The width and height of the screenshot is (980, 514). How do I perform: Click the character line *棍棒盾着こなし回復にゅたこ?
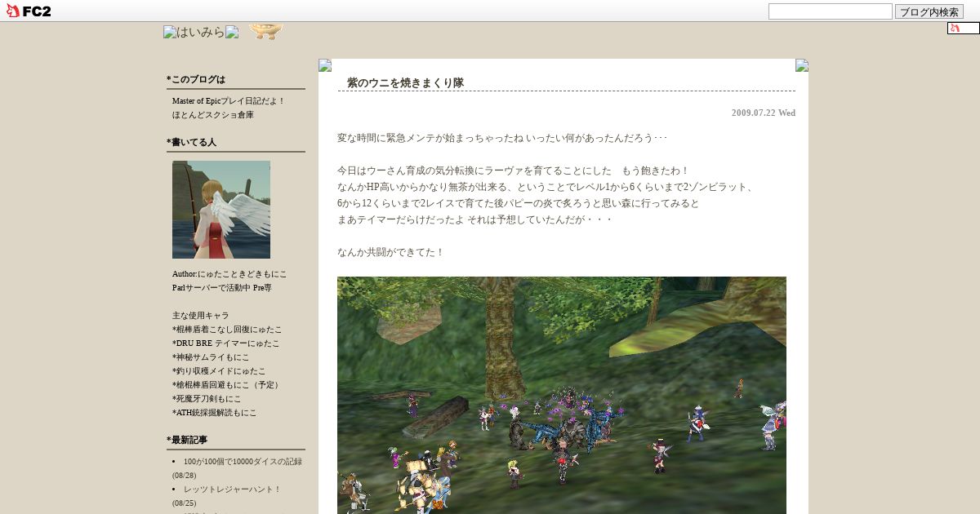point(227,329)
